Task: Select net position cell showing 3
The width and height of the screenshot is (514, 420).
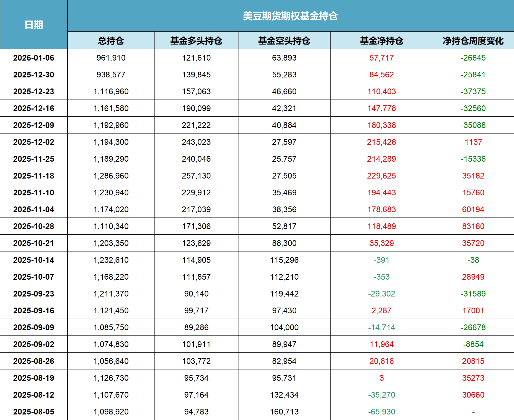Action: [382, 378]
